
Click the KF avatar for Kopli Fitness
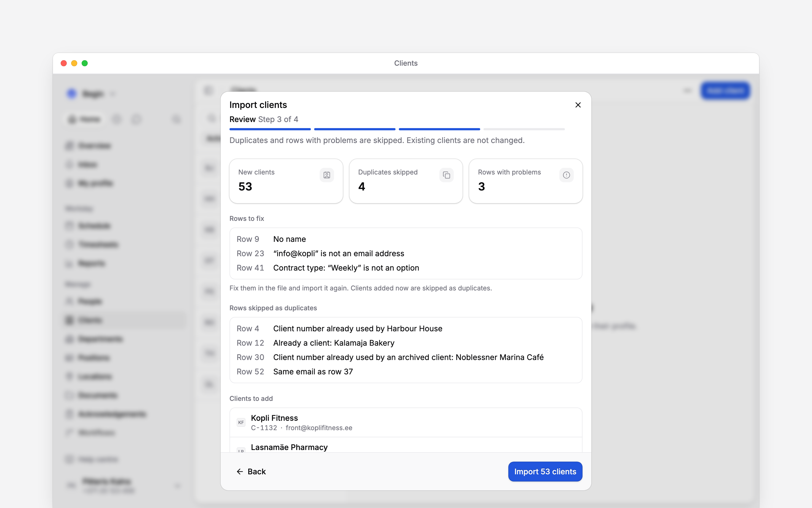tap(241, 422)
